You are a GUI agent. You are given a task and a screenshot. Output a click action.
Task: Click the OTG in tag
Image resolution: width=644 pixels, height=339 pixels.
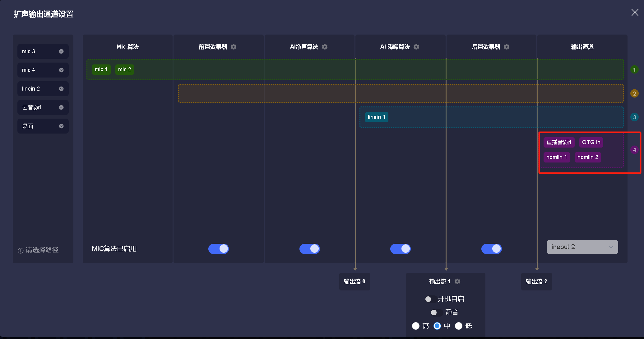[x=591, y=142]
